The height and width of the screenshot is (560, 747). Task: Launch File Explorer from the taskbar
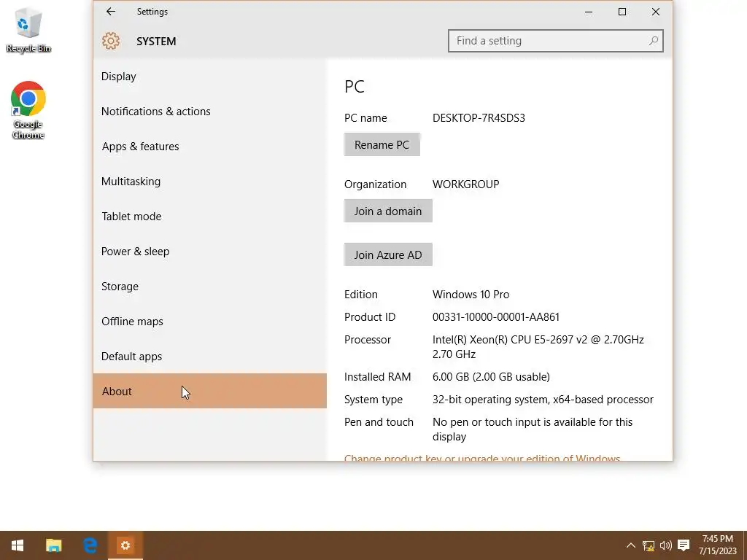click(53, 545)
